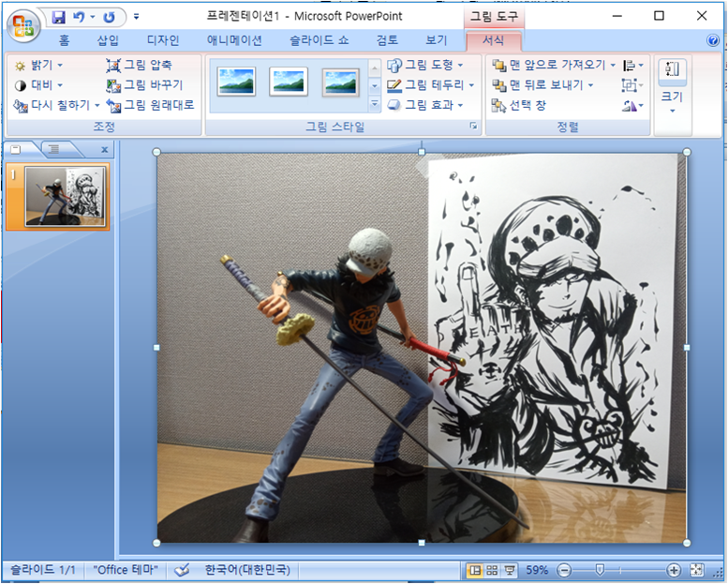728x584 pixels.
Task: Click the zoom slider handle
Action: [x=600, y=570]
